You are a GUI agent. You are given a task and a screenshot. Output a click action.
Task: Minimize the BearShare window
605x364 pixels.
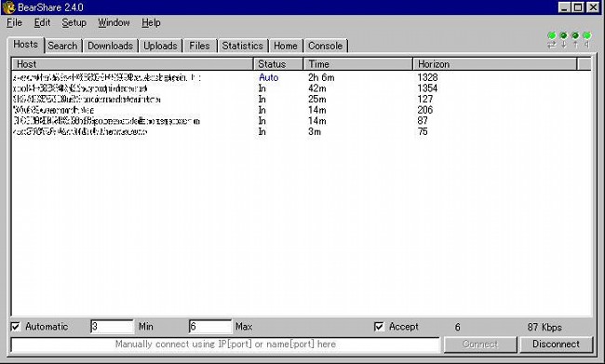click(564, 7)
